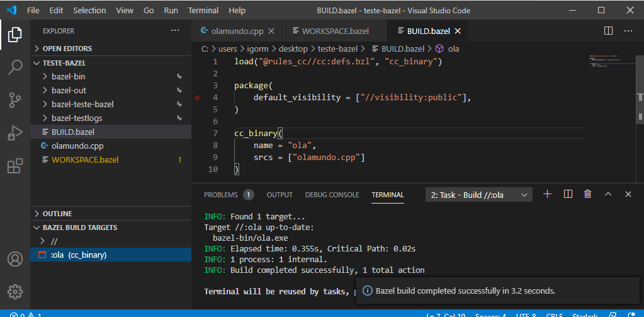This screenshot has width=644, height=317.
Task: Click the bazel-bin/ola.exe terminal output
Action: (251, 238)
